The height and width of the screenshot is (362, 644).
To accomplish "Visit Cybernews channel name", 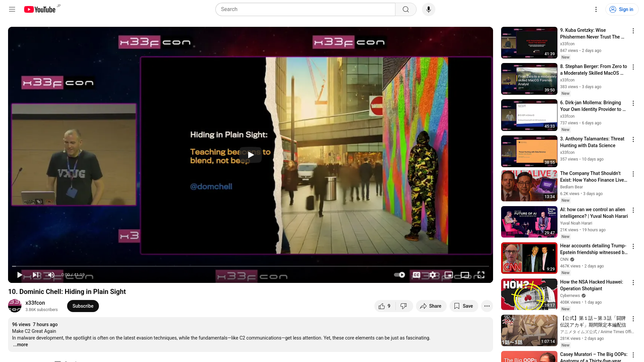I will tap(570, 296).
